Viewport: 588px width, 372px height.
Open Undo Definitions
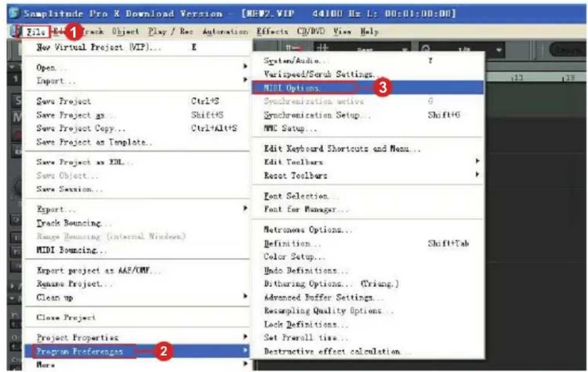pos(368,270)
